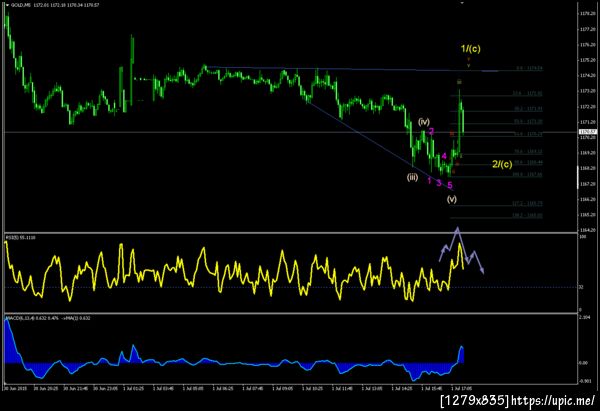Click the 1 Jul 14:25 time axis label

point(402,389)
